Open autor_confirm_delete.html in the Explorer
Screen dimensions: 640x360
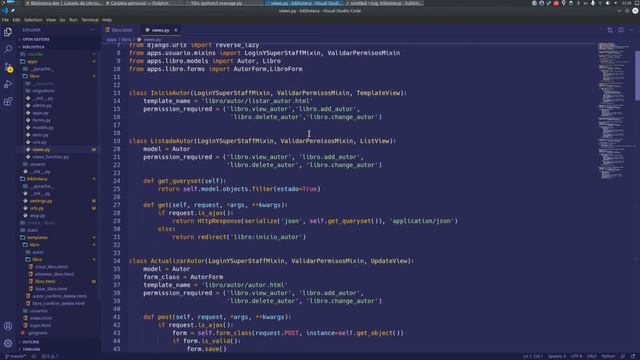59,296
